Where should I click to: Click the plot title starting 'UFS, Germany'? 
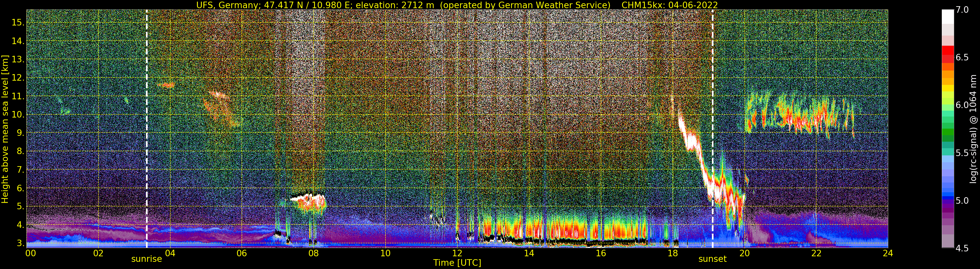457,5
